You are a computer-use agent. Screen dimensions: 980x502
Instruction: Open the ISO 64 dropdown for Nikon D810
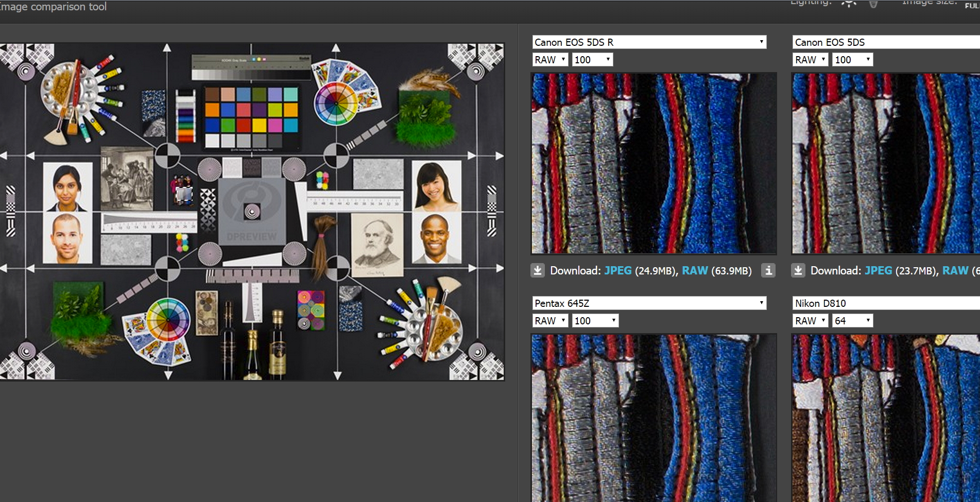(853, 321)
